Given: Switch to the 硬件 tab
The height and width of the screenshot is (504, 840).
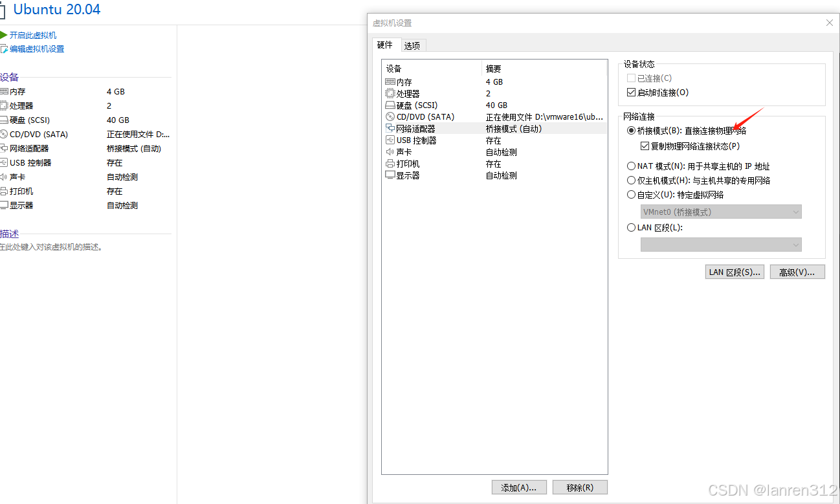Looking at the screenshot, I should (385, 45).
